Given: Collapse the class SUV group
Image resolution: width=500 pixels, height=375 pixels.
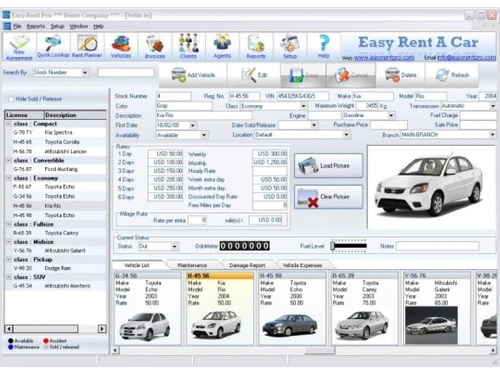Looking at the screenshot, I should (9, 277).
